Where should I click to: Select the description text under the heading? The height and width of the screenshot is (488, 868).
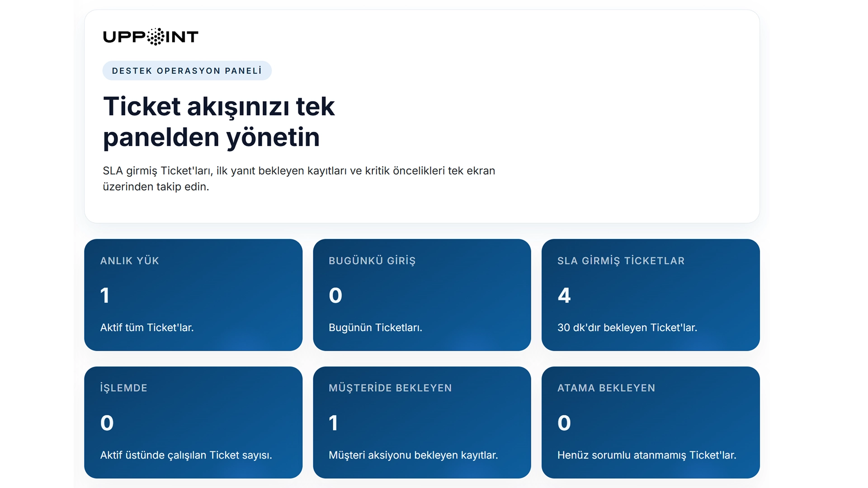[299, 178]
